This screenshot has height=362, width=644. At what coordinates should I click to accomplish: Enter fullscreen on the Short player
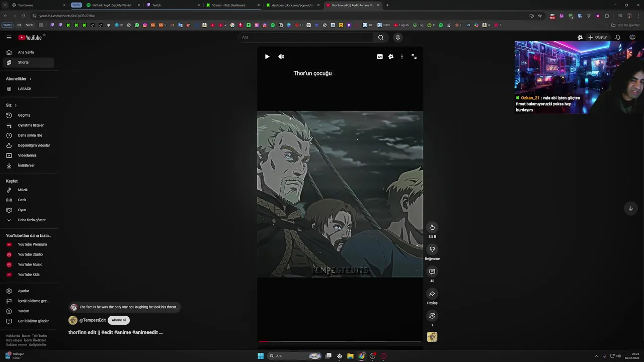point(414,57)
